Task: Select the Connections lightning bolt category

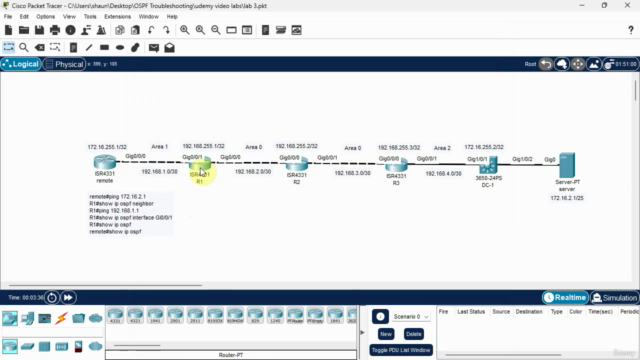Action: point(61,318)
